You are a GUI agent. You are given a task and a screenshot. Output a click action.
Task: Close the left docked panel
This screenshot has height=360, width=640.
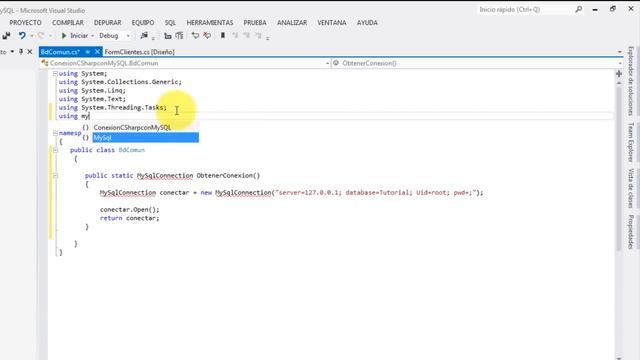click(30, 51)
